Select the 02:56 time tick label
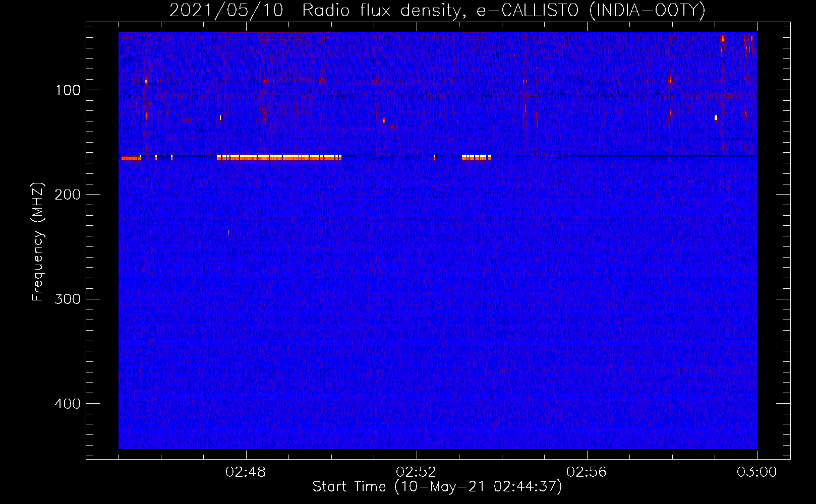816x504 pixels. tap(587, 472)
